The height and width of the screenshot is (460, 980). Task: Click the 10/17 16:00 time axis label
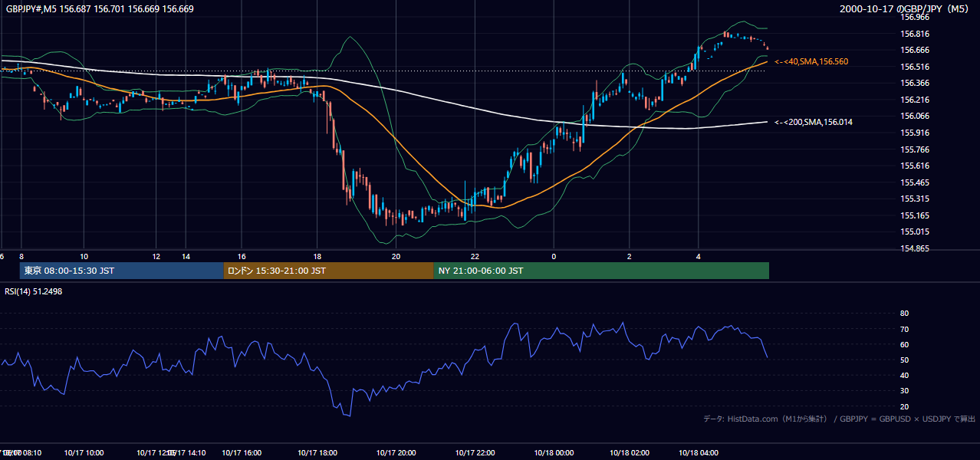pyautogui.click(x=242, y=453)
